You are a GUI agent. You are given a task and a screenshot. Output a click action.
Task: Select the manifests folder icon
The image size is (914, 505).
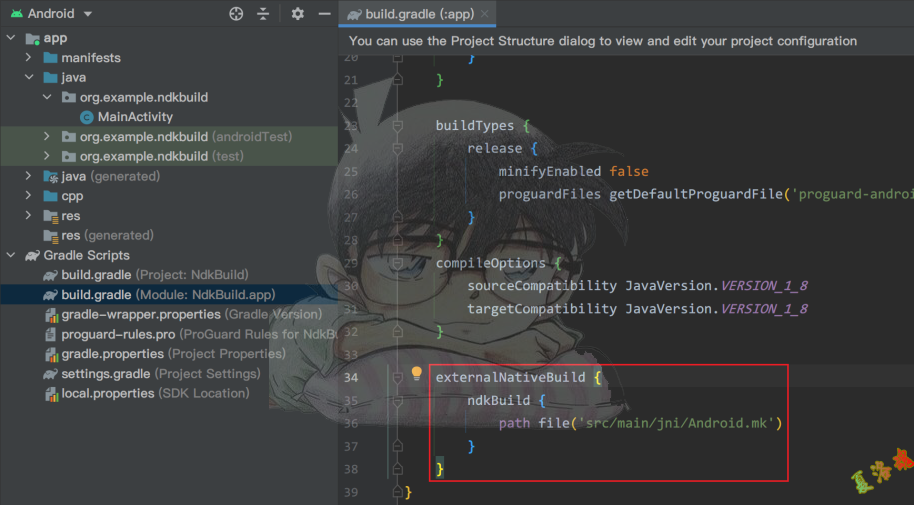click(x=50, y=58)
